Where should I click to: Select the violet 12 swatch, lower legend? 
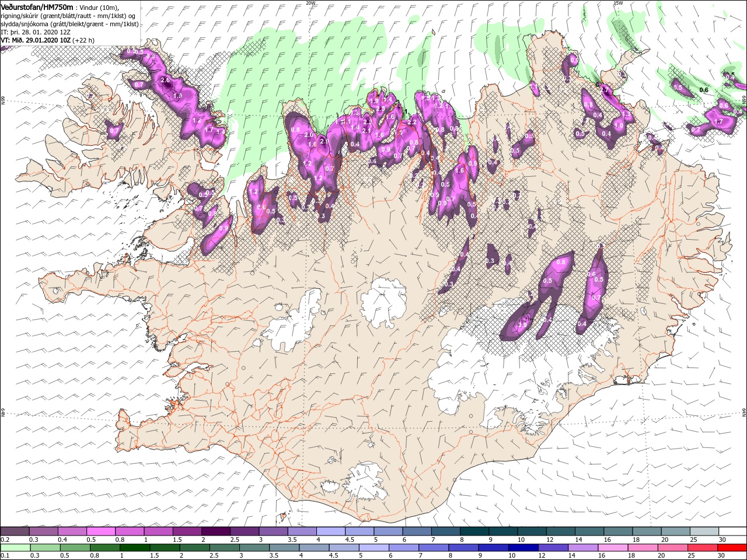click(551, 548)
